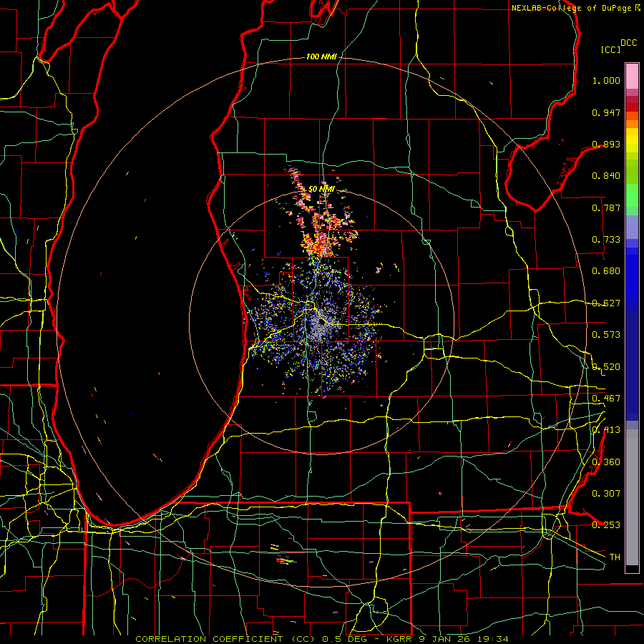Pick the pink segment of the color scale

(632, 77)
